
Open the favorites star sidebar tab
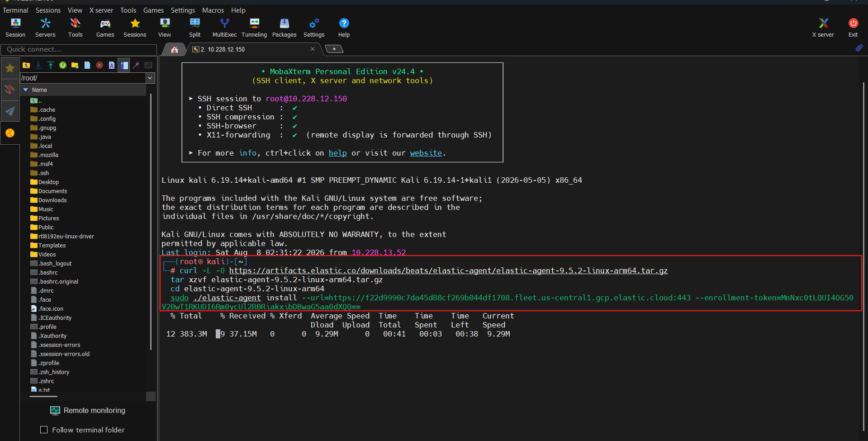tap(10, 68)
